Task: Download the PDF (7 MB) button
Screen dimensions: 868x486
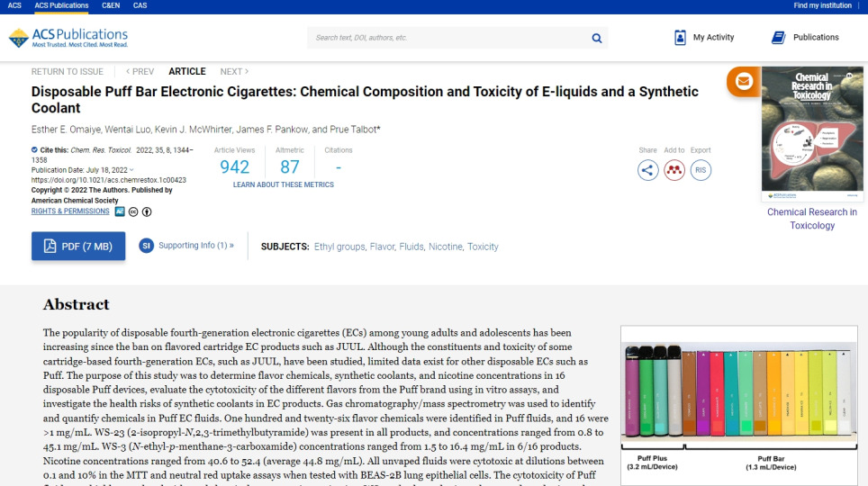Action: 78,247
